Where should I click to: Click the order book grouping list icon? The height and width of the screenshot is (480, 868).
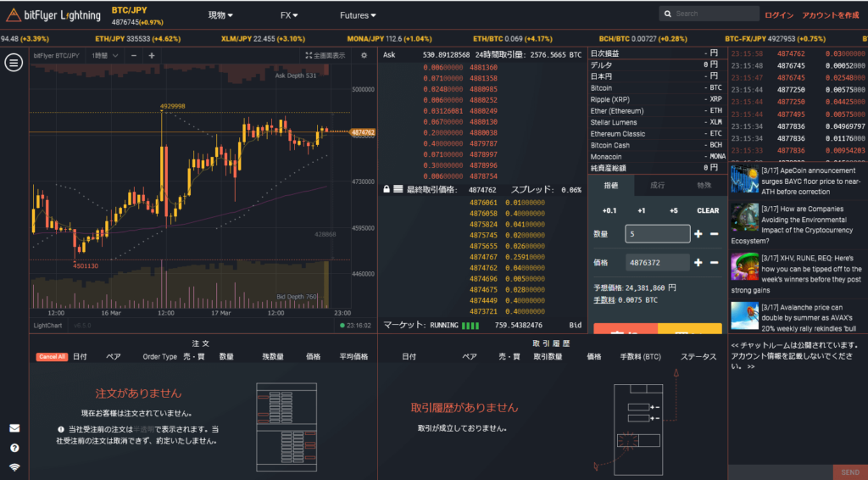click(x=398, y=189)
